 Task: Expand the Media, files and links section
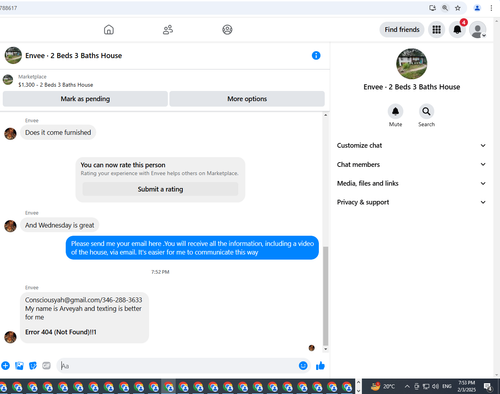(411, 183)
